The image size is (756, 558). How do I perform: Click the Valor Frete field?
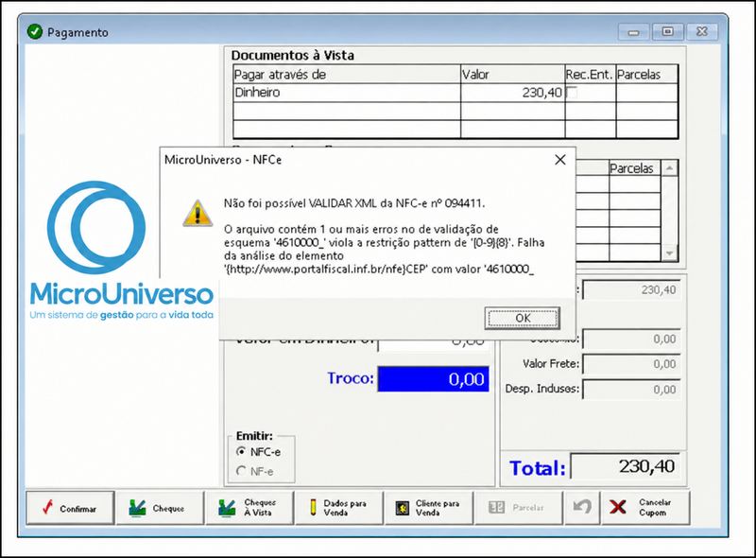(631, 364)
